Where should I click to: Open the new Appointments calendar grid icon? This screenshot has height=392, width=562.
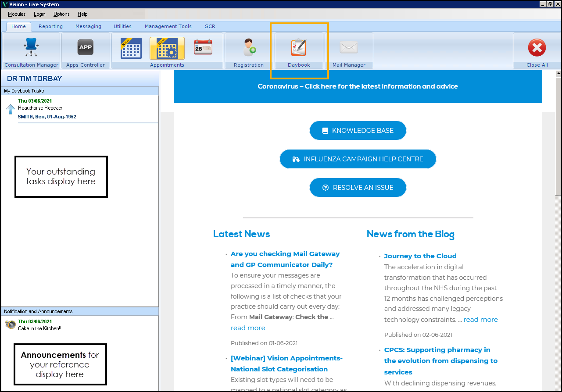click(x=131, y=47)
